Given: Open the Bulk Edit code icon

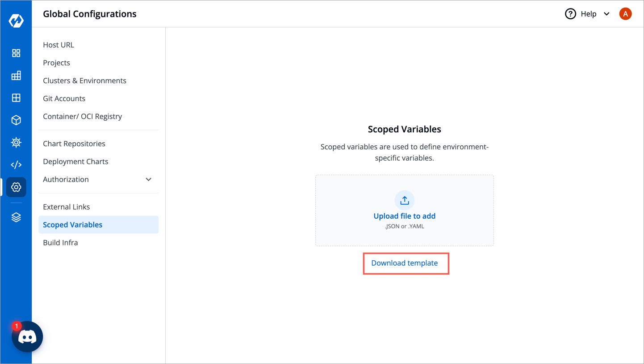Looking at the screenshot, I should (x=16, y=165).
